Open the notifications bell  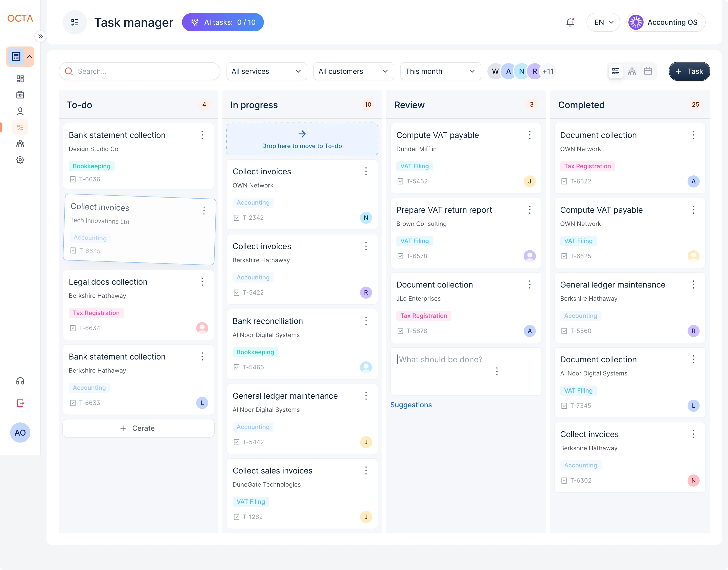[x=570, y=22]
